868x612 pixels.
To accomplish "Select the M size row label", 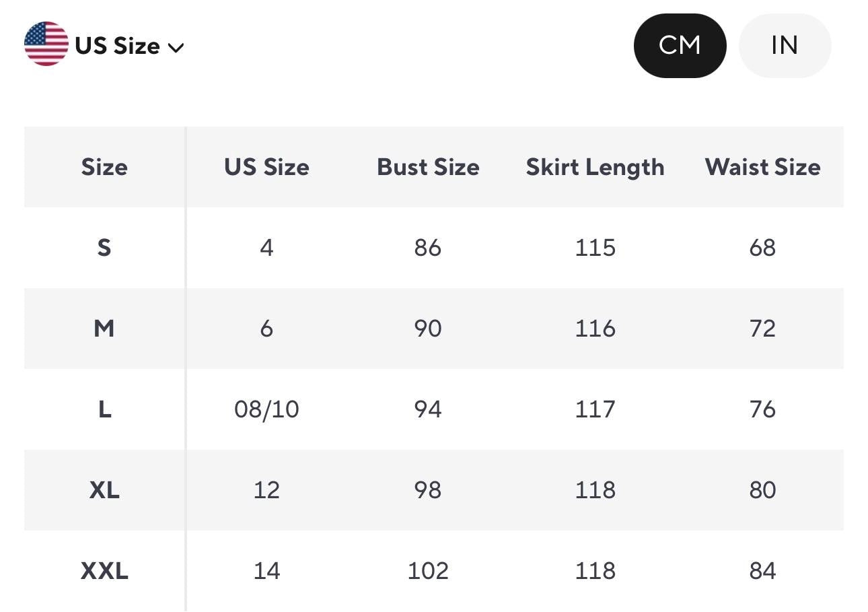I will tap(104, 329).
